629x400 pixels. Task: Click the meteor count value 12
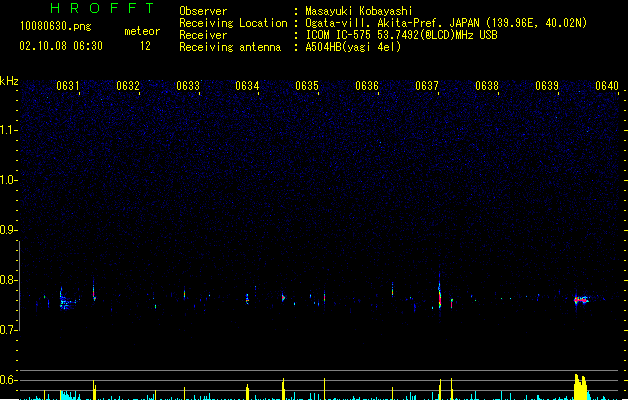pos(145,46)
